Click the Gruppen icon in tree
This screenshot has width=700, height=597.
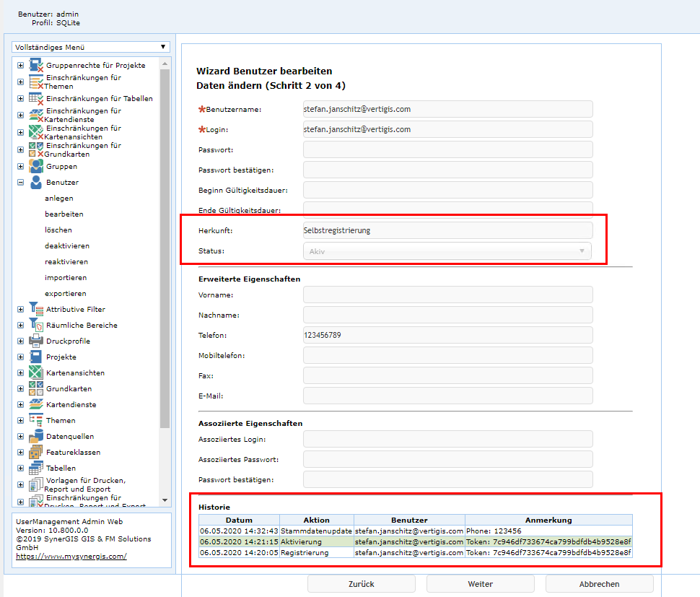pyautogui.click(x=36, y=167)
